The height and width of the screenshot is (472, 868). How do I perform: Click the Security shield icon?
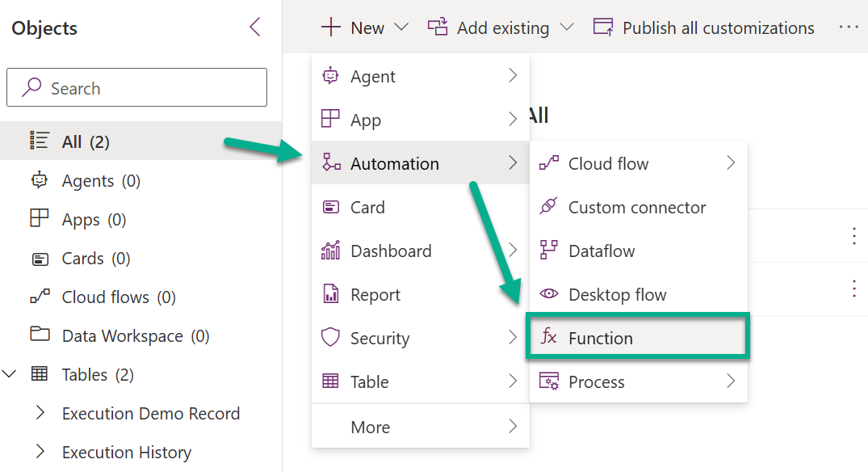[330, 337]
